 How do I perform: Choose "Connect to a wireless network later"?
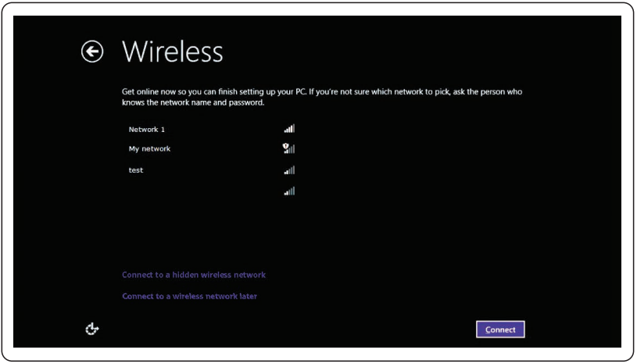point(190,297)
